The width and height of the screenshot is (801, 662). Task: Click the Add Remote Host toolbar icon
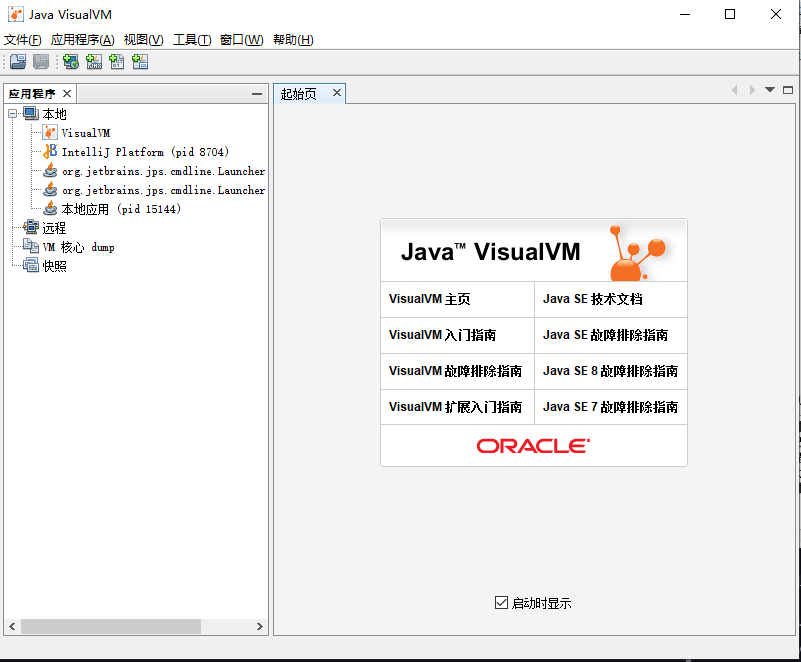click(70, 62)
